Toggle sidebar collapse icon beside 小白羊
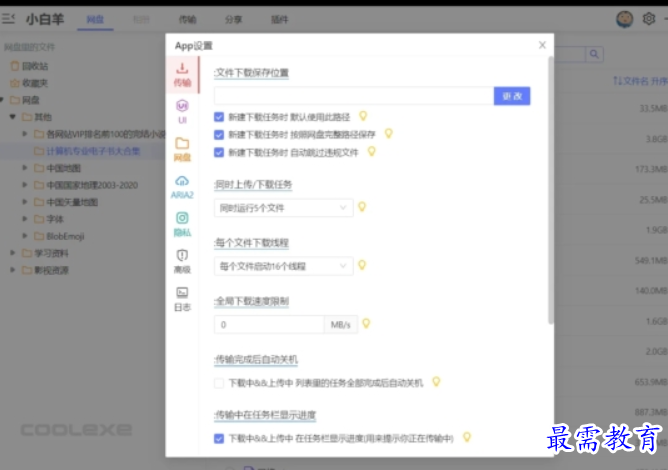This screenshot has width=668, height=470. 9,19
